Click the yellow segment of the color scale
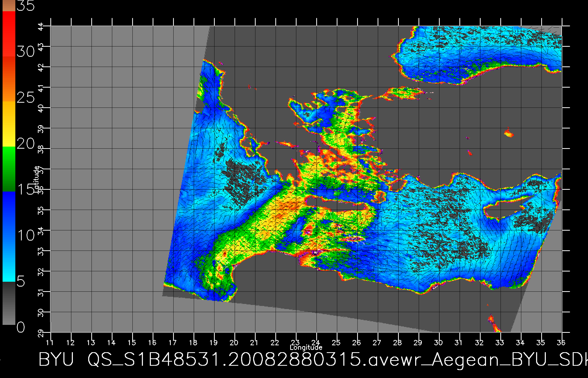Screen dimensions: 588x378 9,124
